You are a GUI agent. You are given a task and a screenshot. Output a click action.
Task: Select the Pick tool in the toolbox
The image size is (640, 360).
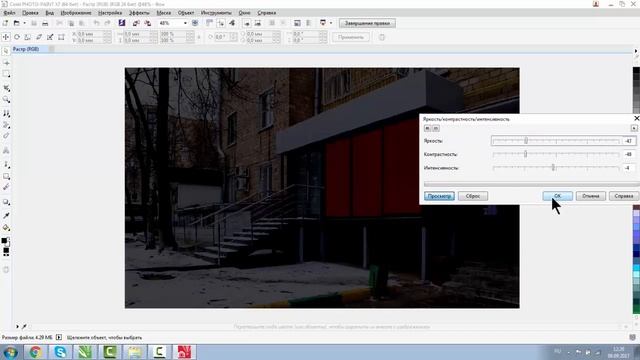[6, 51]
